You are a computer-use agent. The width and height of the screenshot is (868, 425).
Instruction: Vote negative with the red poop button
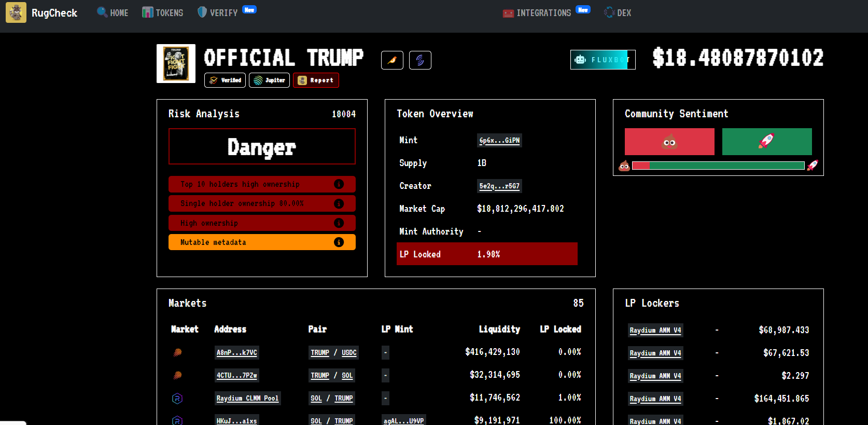[x=669, y=142]
